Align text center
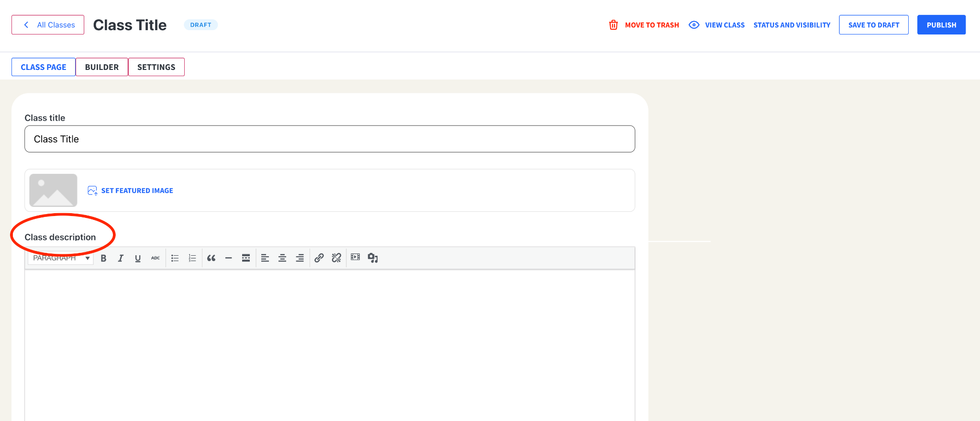Screen dimensions: 980x421 click(x=282, y=258)
